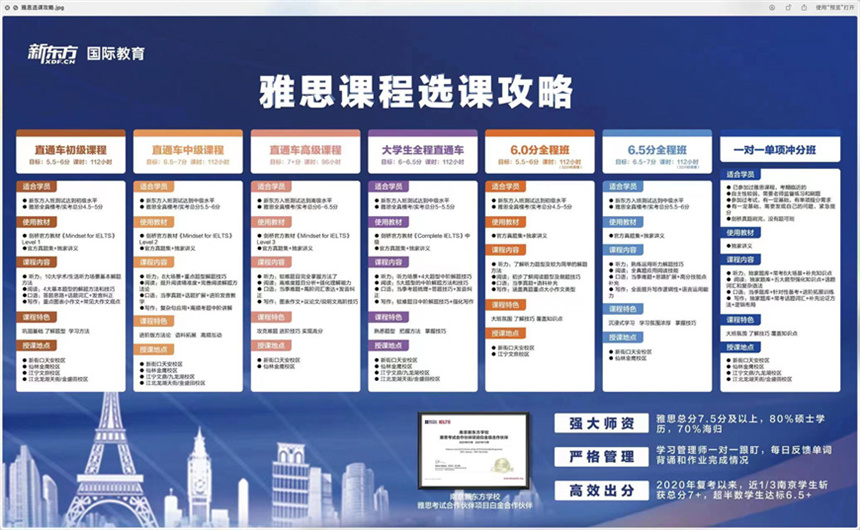Image resolution: width=860 pixels, height=530 pixels.
Task: Select the 直通车初级课程 card header
Action: coord(71,148)
